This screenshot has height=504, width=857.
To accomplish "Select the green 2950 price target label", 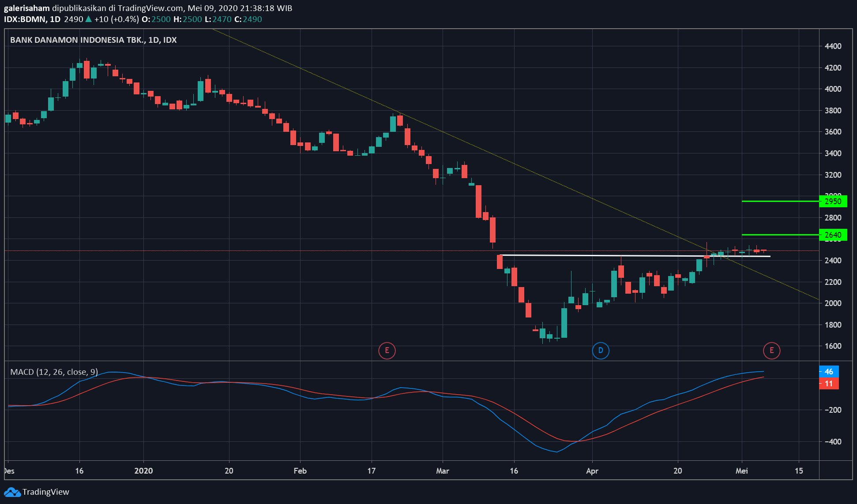I will [x=833, y=202].
